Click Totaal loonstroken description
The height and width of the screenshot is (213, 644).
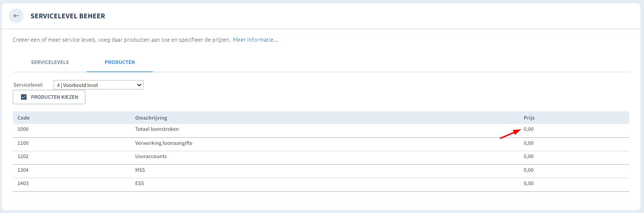[157, 129]
